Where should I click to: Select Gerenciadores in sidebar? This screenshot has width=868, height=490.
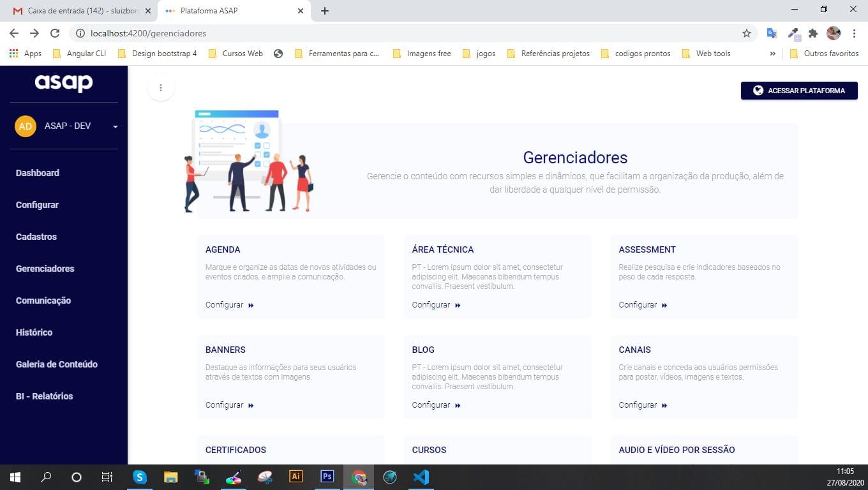pos(45,269)
